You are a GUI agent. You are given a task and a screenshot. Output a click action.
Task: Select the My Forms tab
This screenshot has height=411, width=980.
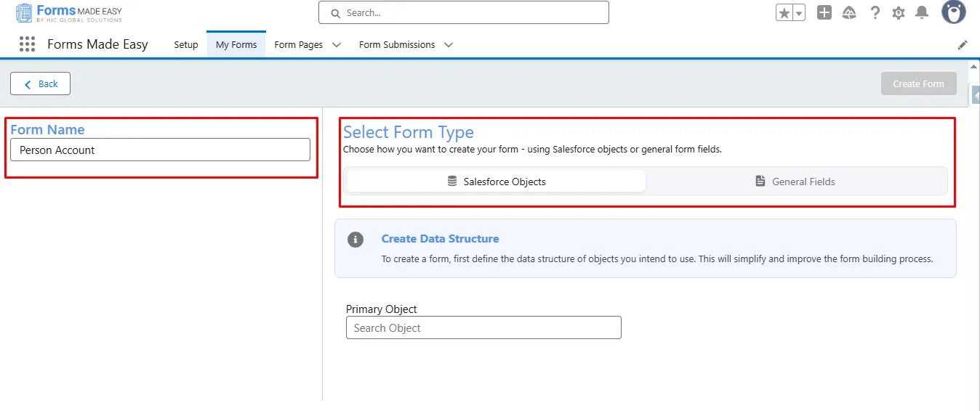point(236,45)
